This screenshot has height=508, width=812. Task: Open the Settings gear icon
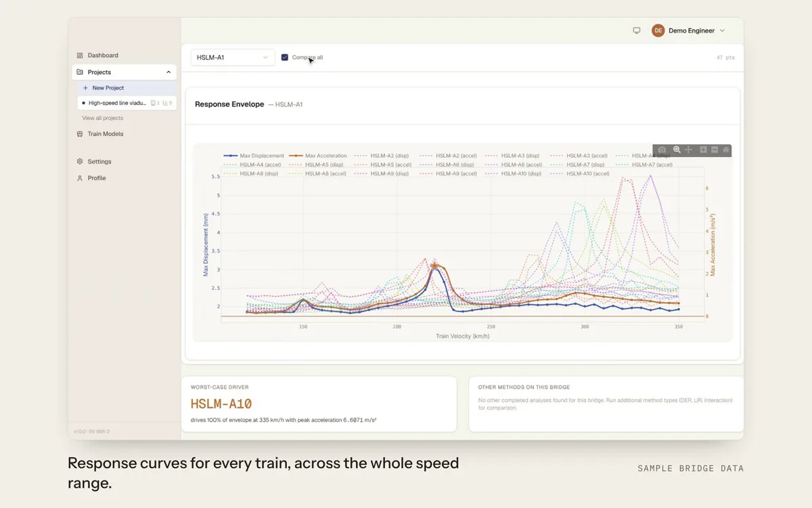[x=80, y=162]
